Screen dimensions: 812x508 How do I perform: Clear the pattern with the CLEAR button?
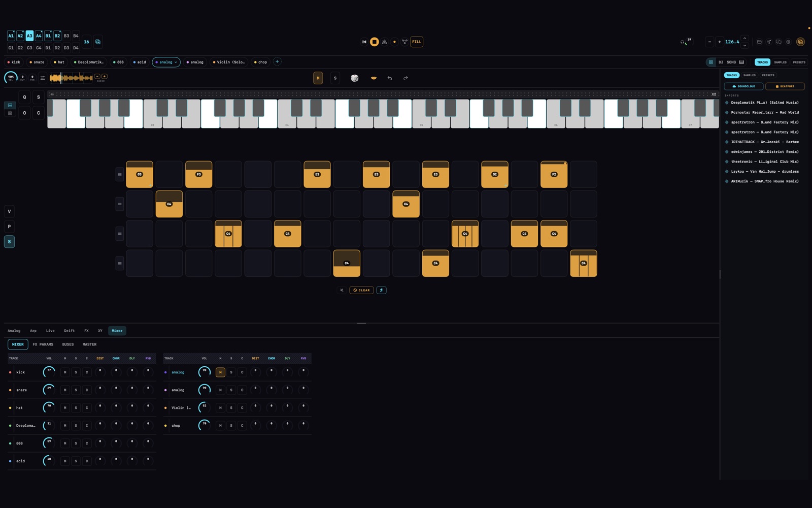pos(361,291)
